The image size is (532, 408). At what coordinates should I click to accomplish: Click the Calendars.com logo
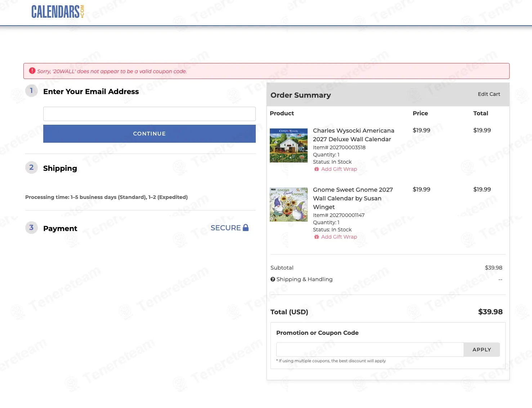point(58,12)
